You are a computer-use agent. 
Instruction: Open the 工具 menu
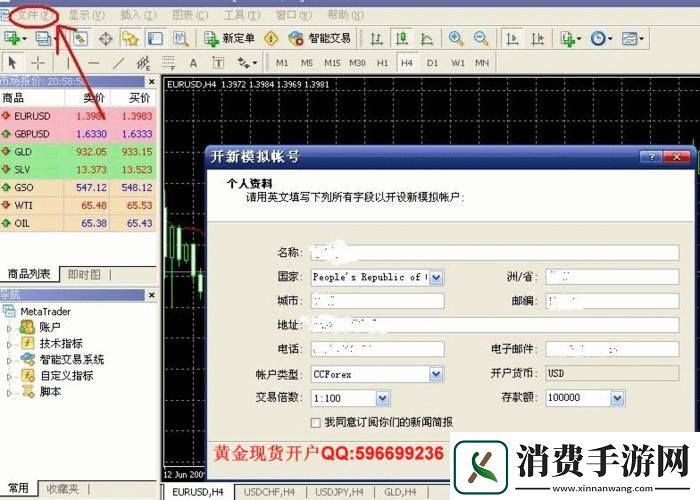[x=242, y=15]
